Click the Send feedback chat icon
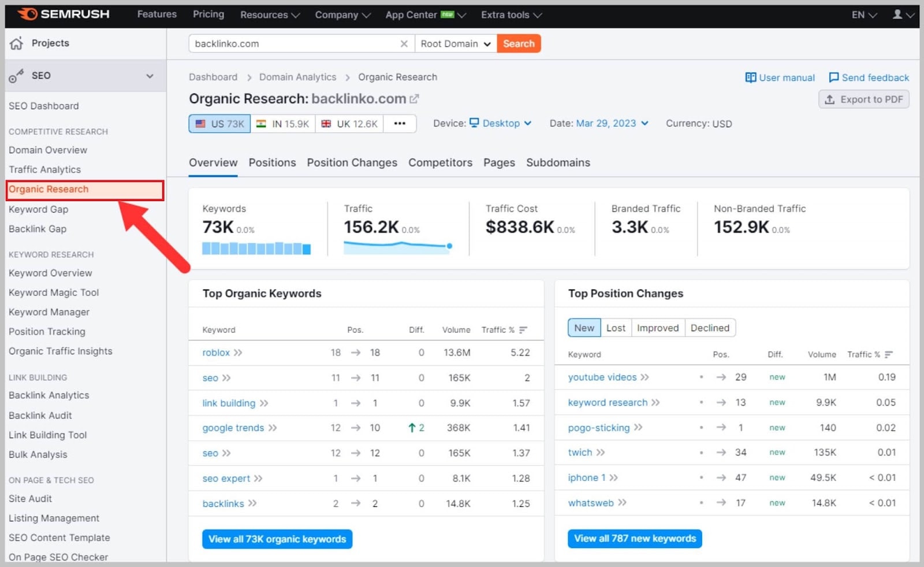Image resolution: width=924 pixels, height=567 pixels. pos(833,77)
